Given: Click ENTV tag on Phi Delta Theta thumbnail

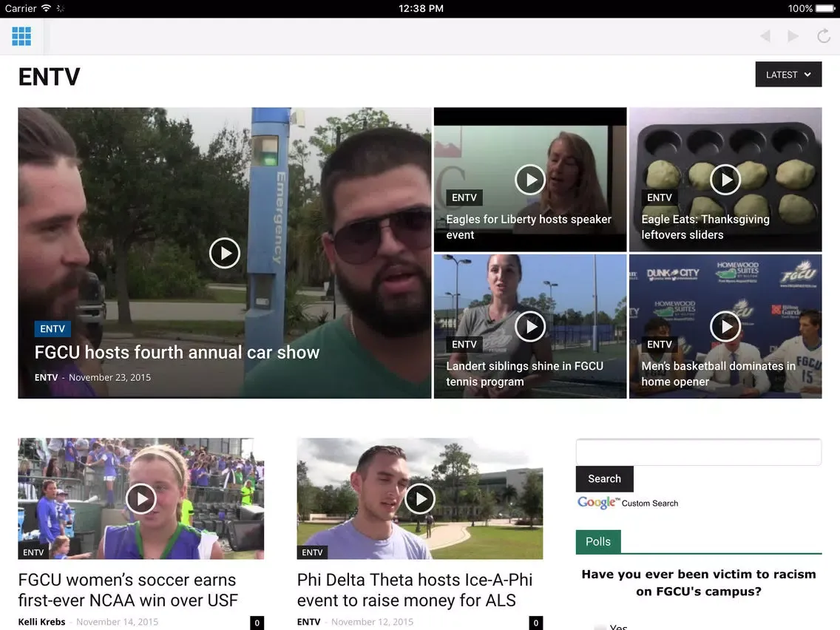Looking at the screenshot, I should tap(312, 552).
